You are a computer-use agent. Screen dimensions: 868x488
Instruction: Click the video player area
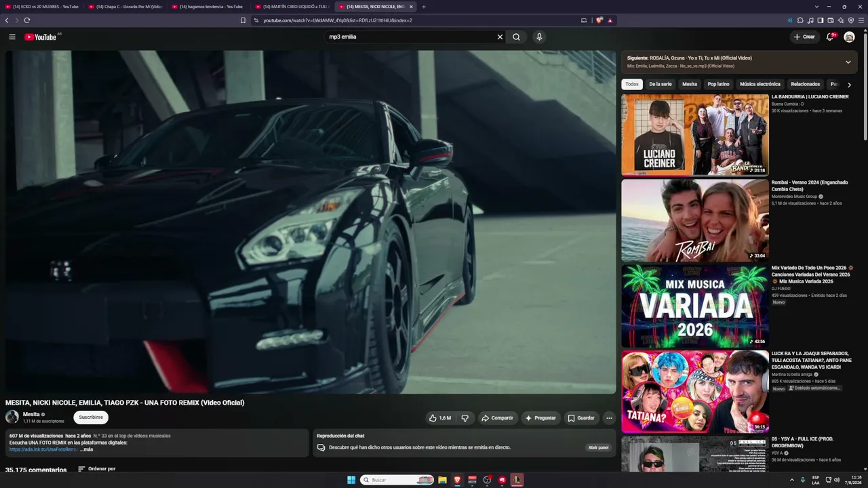pyautogui.click(x=311, y=222)
